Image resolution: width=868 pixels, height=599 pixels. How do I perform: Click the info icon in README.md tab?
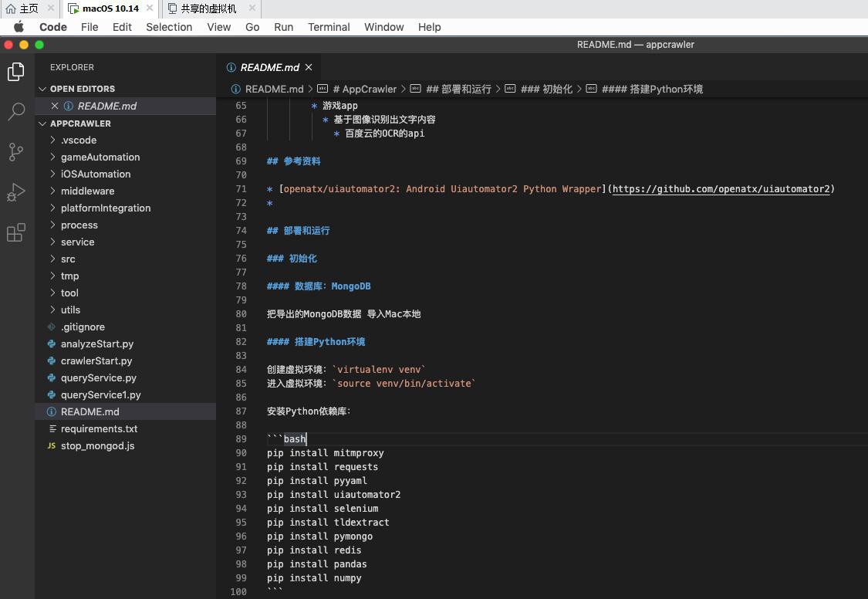[231, 67]
